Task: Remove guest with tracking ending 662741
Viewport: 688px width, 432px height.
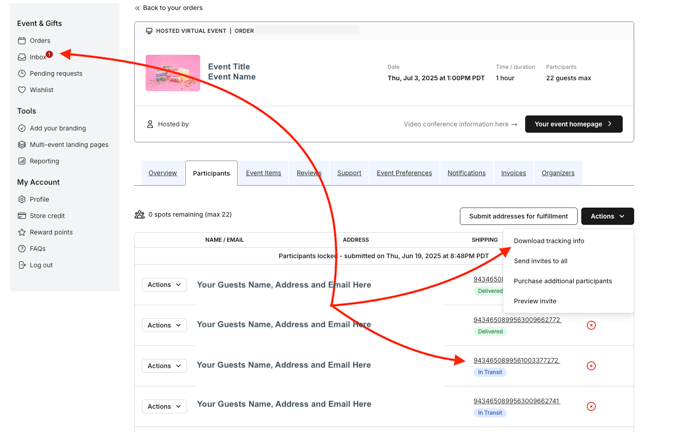Action: [591, 406]
